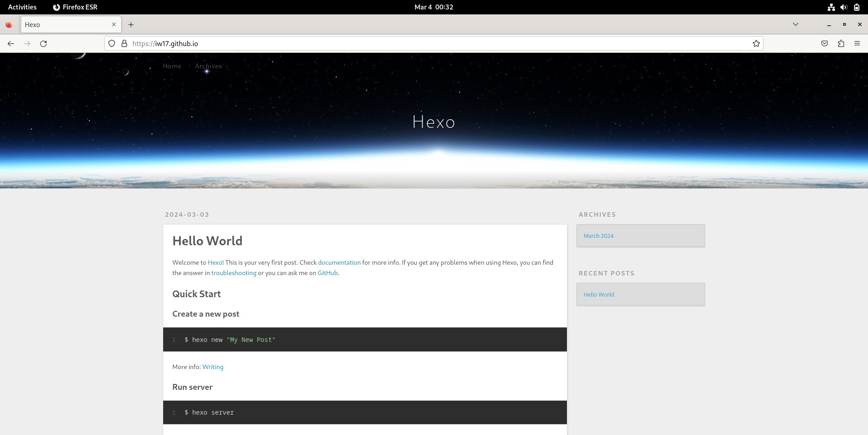Click the hexo server code block
Screen dimensions: 868x435
(x=365, y=412)
